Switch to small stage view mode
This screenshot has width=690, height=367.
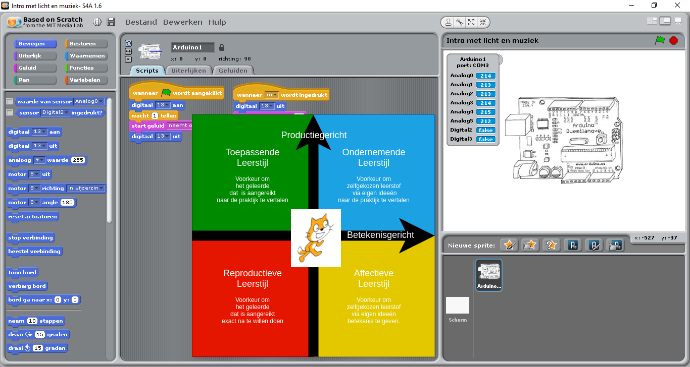coord(652,21)
